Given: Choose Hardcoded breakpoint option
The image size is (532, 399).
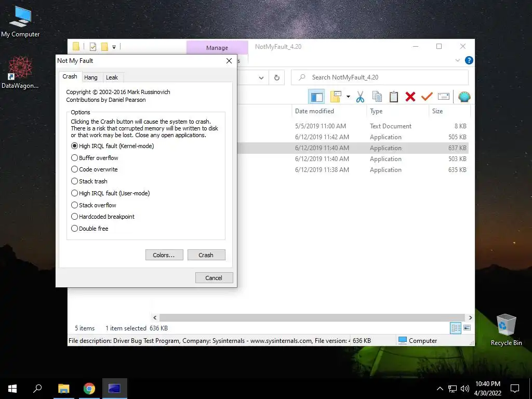Looking at the screenshot, I should [x=103, y=217].
